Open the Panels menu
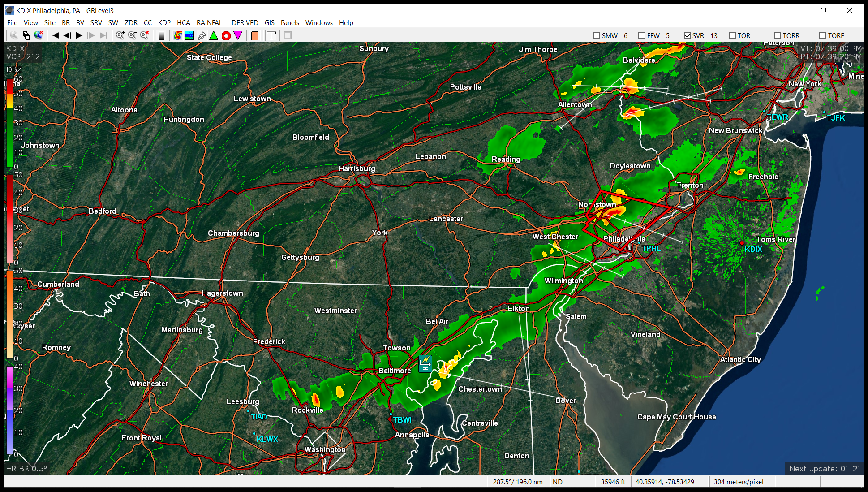Screen dimensions: 868x492 click(x=290, y=23)
